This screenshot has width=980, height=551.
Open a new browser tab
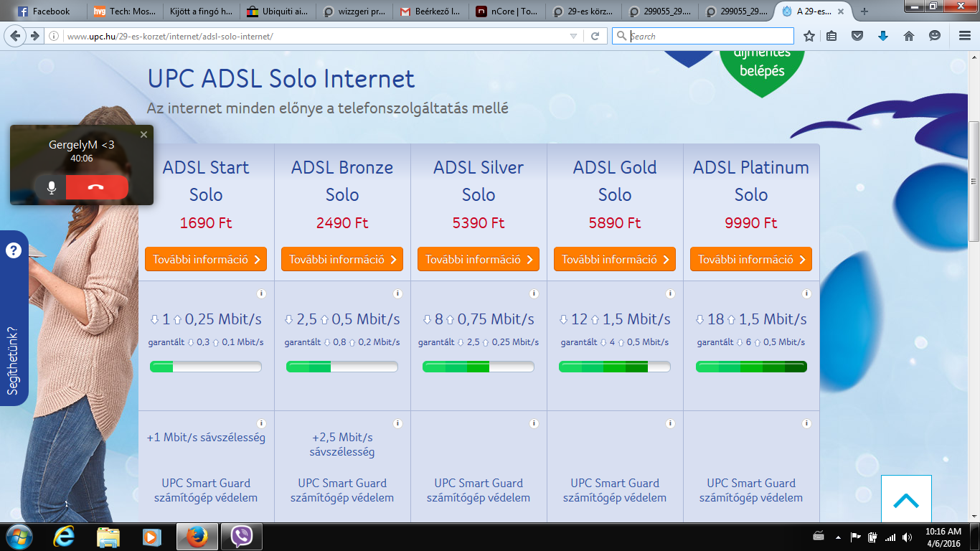pyautogui.click(x=864, y=11)
